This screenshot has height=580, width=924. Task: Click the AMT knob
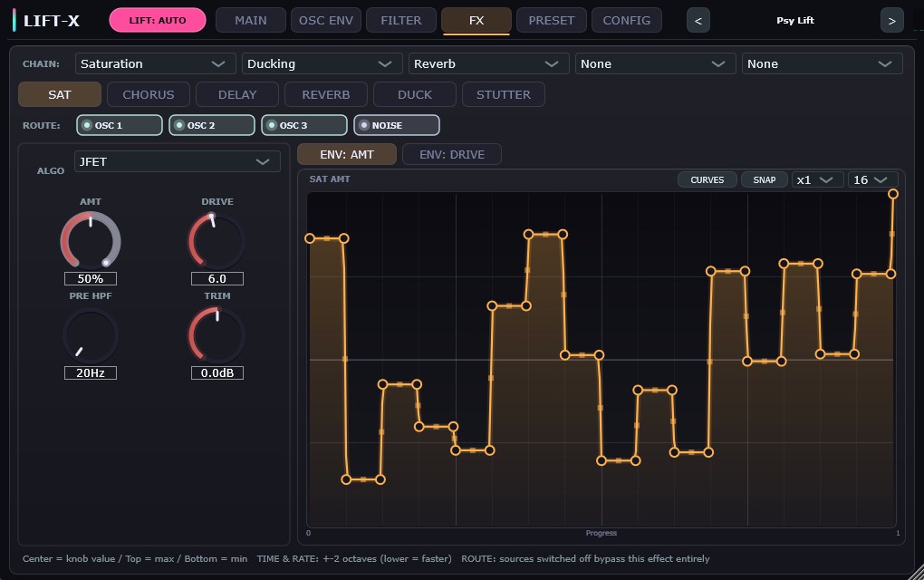point(91,241)
